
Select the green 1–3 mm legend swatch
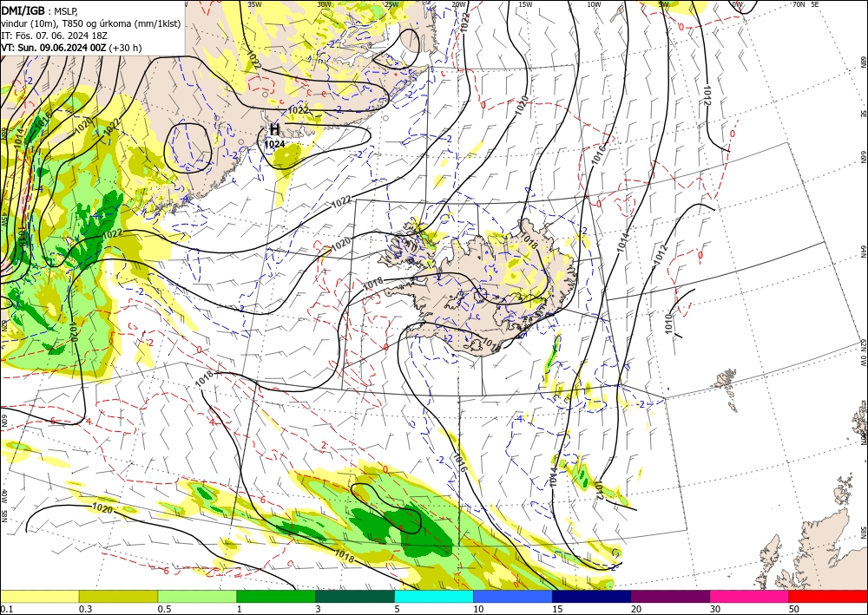coord(276,596)
